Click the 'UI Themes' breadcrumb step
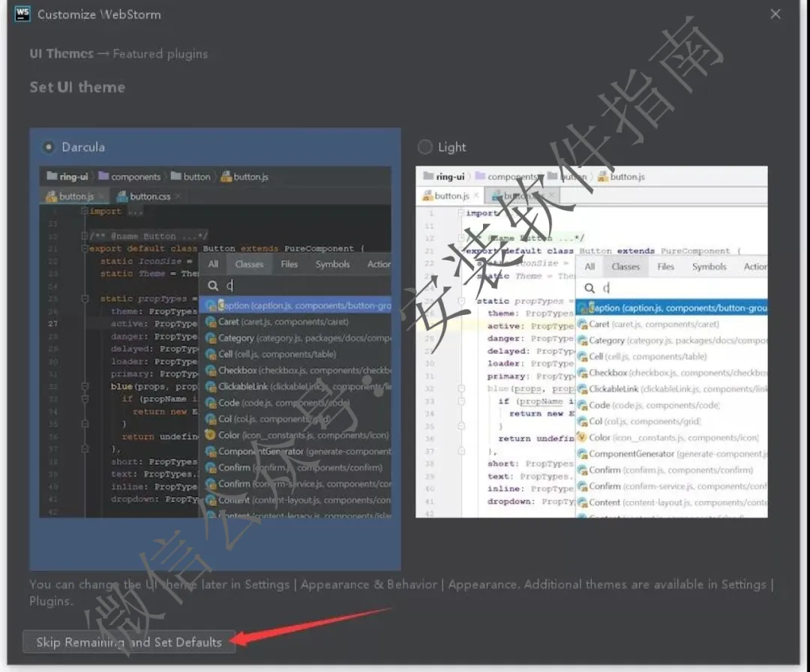810x672 pixels. pyautogui.click(x=61, y=54)
